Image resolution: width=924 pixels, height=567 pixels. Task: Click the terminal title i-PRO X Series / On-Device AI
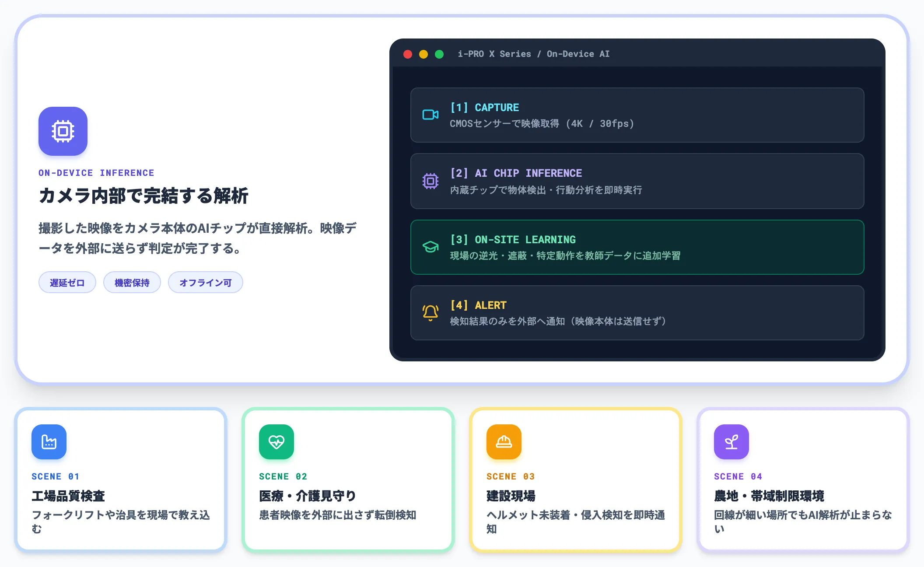(534, 54)
